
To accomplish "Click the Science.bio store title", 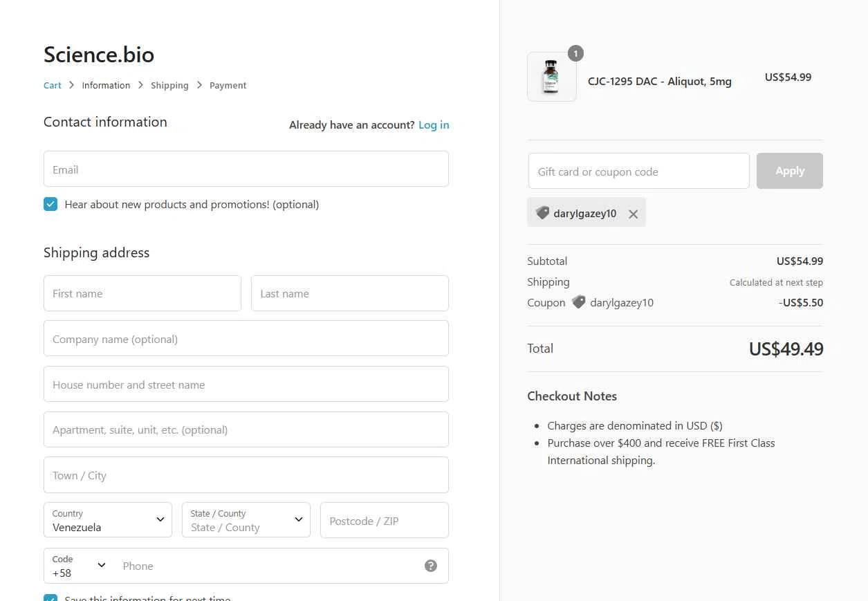I will [99, 54].
